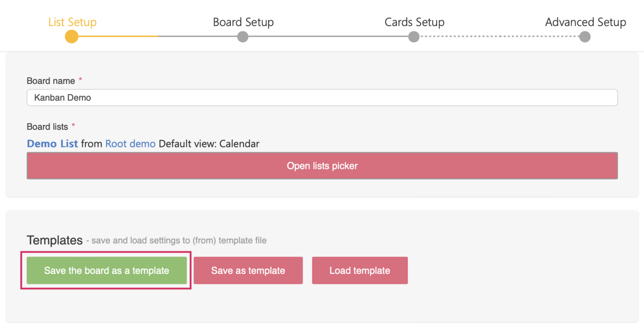Click the Cards Setup progress dot
Viewport: 644px width, 330px height.
(413, 37)
